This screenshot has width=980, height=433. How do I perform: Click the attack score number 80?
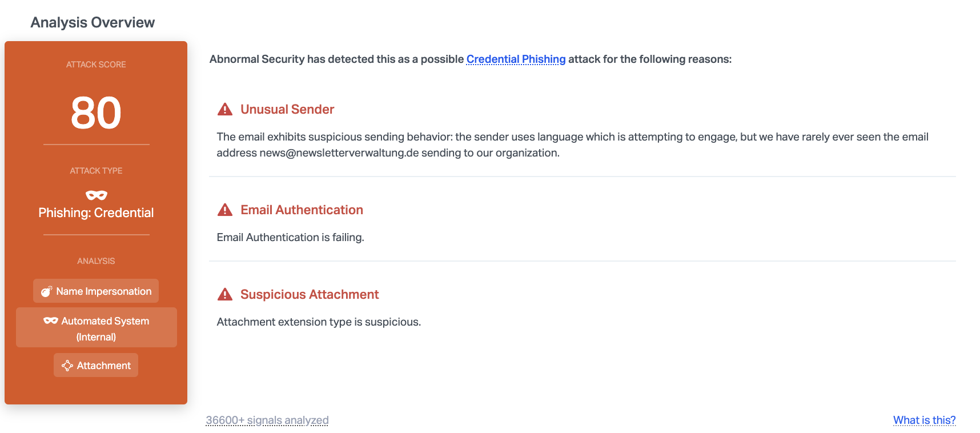[96, 113]
